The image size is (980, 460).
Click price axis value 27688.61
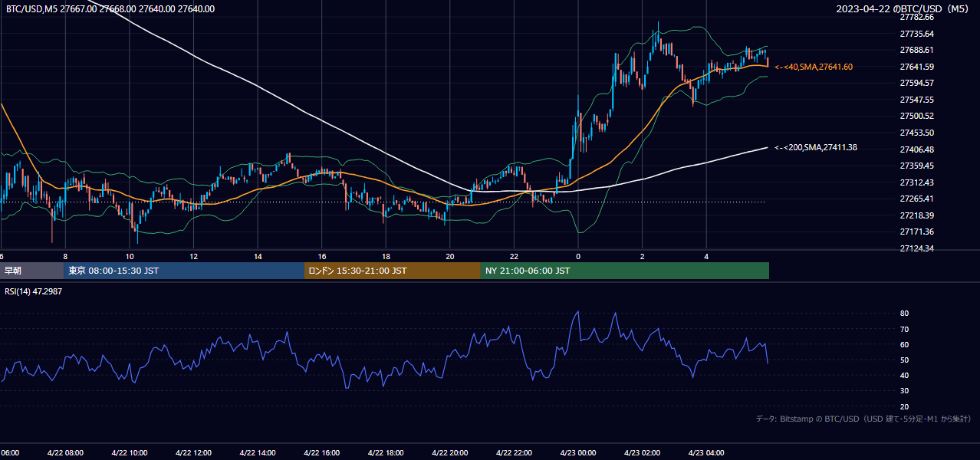pos(916,50)
